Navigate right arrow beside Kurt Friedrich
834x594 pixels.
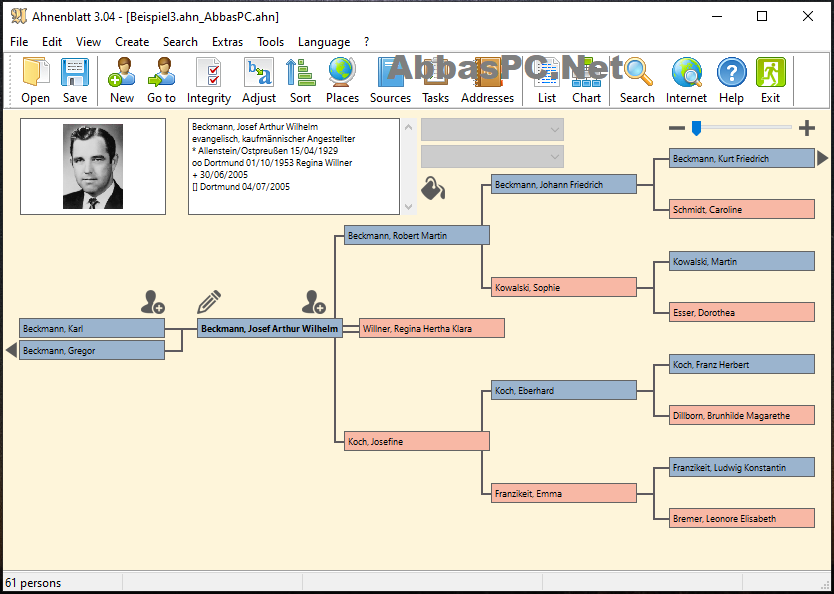(822, 158)
